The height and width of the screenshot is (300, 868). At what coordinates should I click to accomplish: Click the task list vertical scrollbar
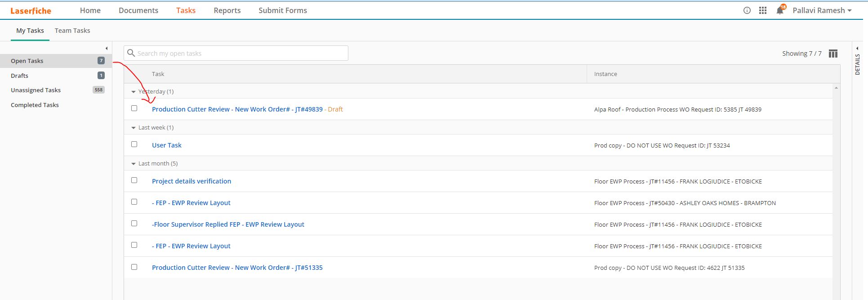(836, 191)
